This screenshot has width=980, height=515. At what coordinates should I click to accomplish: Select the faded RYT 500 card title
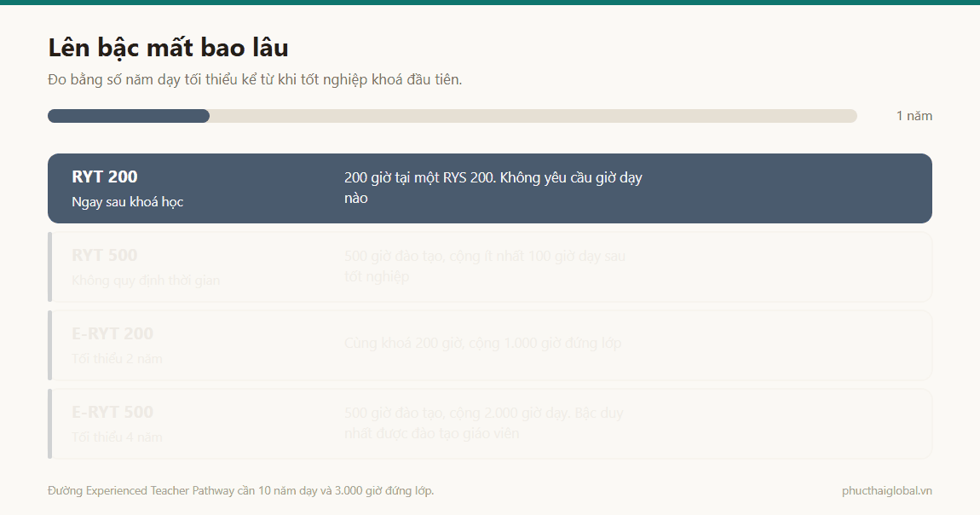104,255
